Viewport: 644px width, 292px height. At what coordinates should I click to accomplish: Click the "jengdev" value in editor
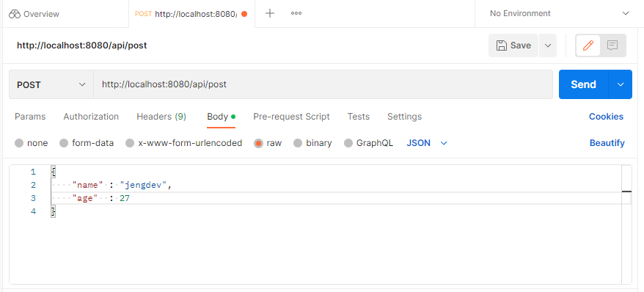[143, 185]
